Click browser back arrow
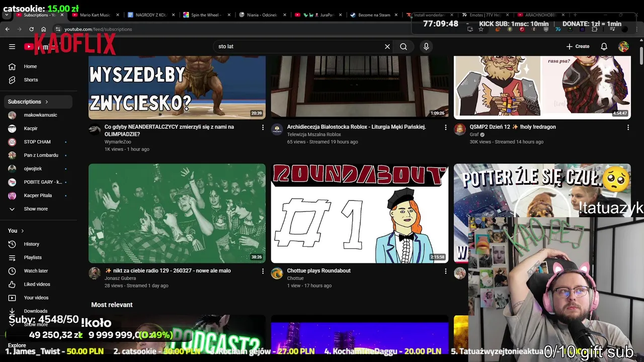Screen dimensions: 644x362 pyautogui.click(x=7, y=29)
